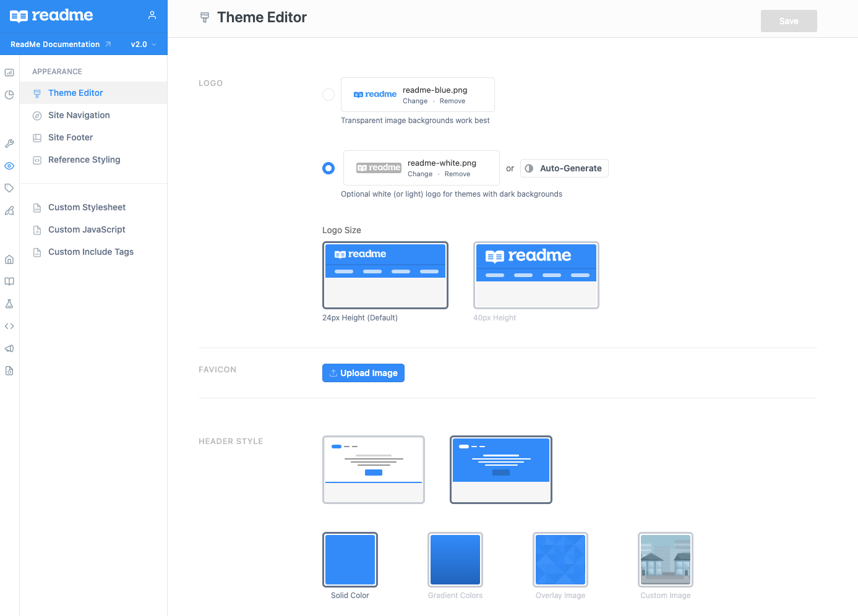Click Change under readme-blue.png
This screenshot has width=858, height=616.
click(x=415, y=101)
